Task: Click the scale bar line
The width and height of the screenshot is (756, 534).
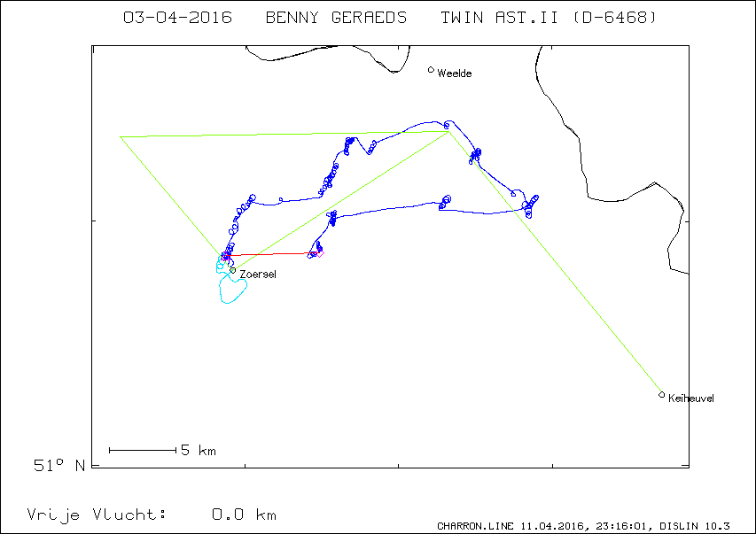Action: 143,451
